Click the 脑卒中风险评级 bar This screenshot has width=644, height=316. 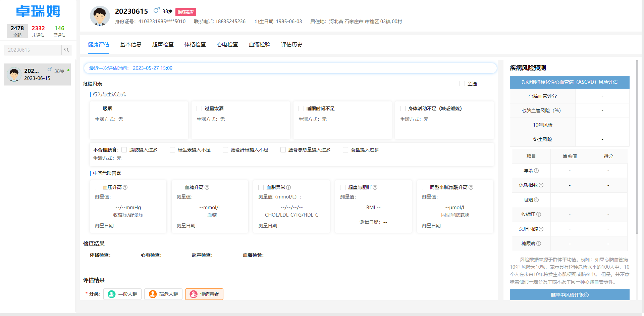click(570, 295)
